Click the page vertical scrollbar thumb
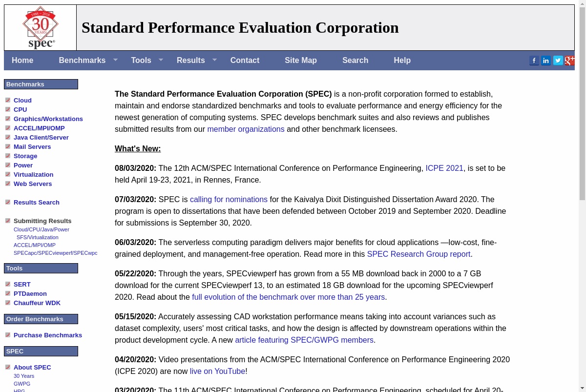 tap(582, 103)
